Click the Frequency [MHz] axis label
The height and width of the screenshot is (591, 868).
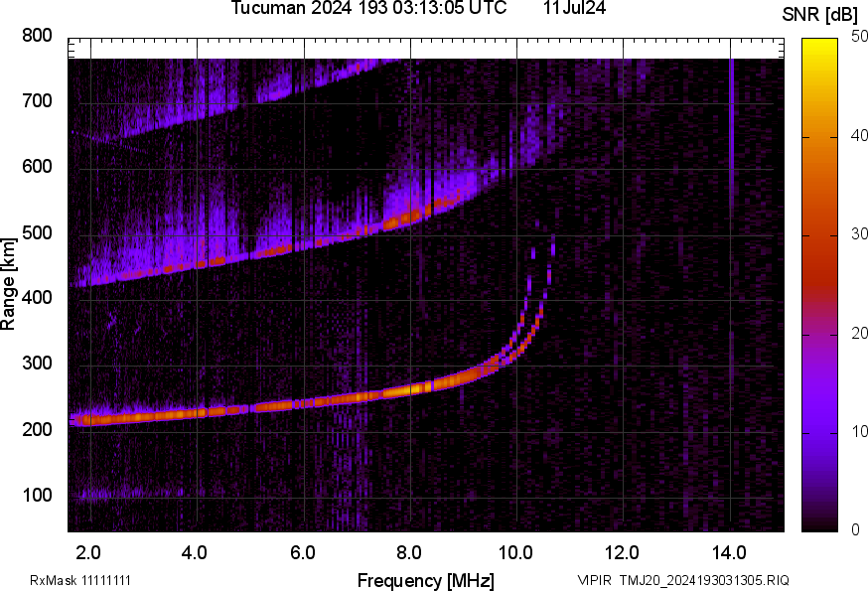pos(425,580)
